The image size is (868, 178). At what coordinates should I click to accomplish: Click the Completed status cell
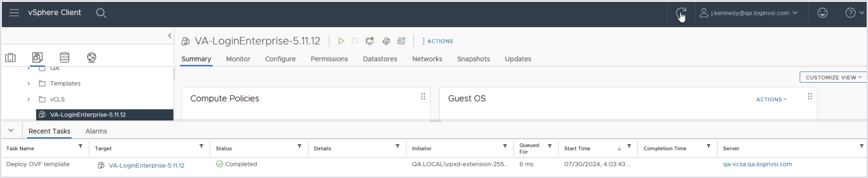[x=237, y=164]
